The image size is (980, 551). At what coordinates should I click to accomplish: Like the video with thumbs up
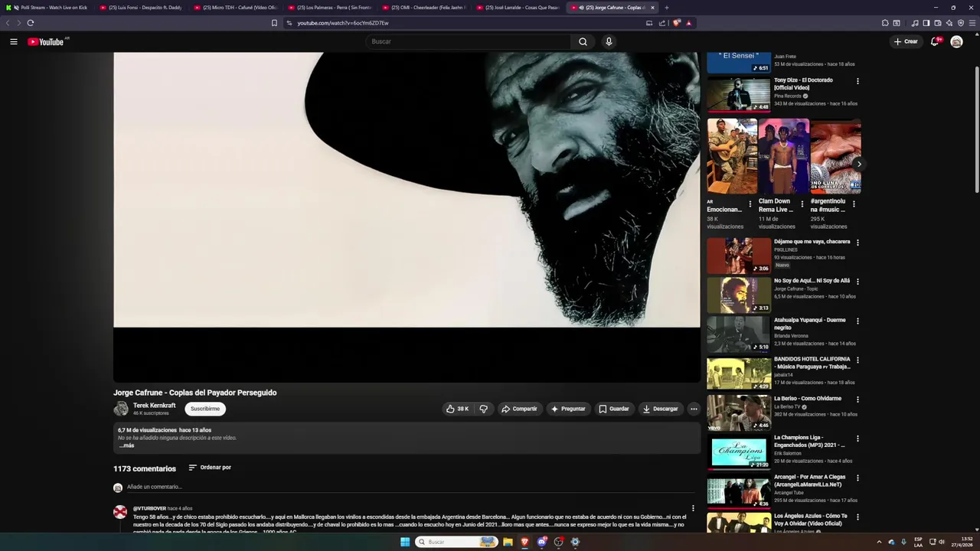(x=458, y=409)
